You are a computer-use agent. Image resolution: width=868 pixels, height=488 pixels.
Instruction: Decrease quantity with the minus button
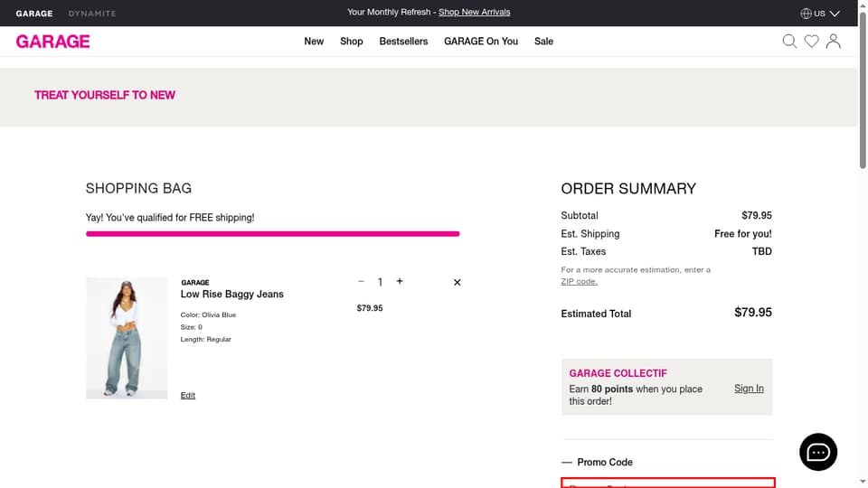click(361, 282)
